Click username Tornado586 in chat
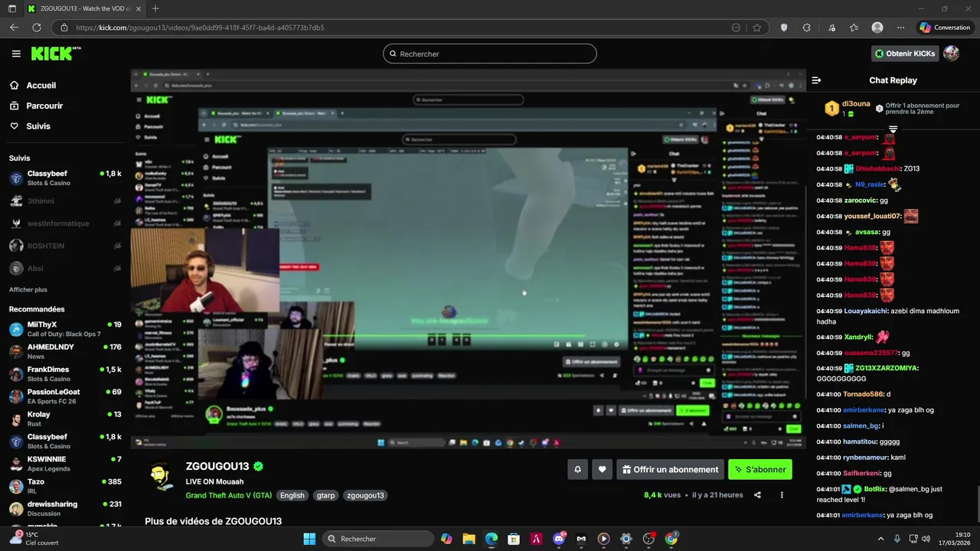 pyautogui.click(x=863, y=394)
